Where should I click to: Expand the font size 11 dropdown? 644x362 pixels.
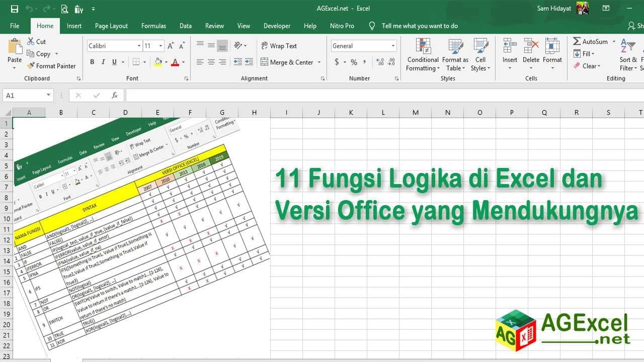click(x=160, y=46)
